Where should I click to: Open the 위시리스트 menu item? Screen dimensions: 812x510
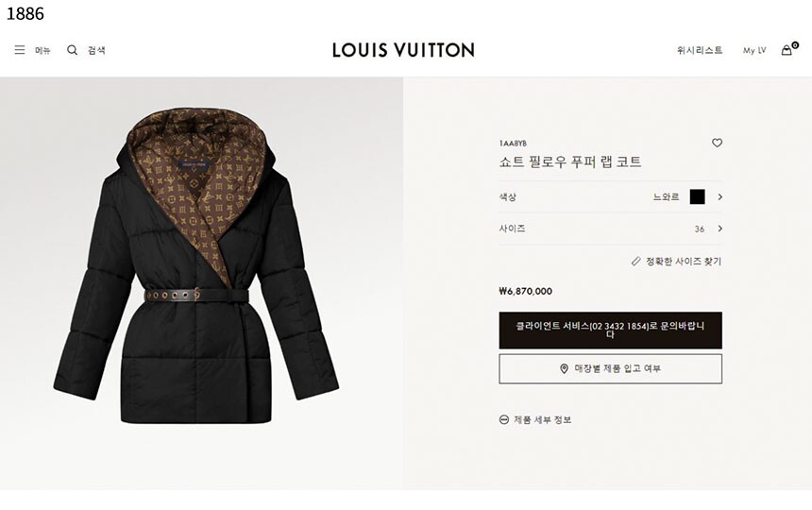tap(700, 50)
